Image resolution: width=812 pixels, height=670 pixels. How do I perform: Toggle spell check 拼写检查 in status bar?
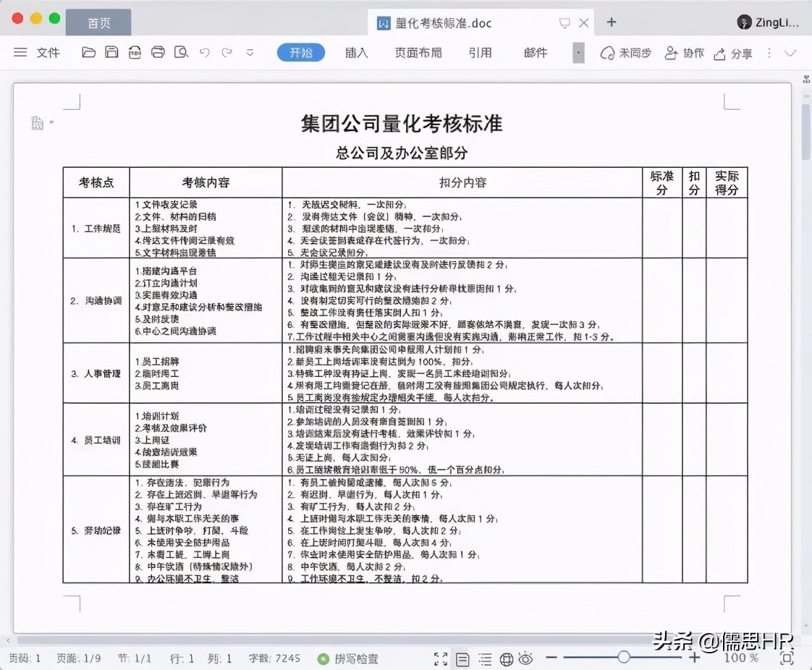[x=347, y=659]
